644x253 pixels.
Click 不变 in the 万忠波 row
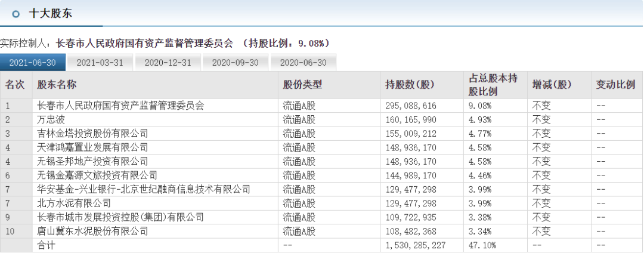[541, 120]
